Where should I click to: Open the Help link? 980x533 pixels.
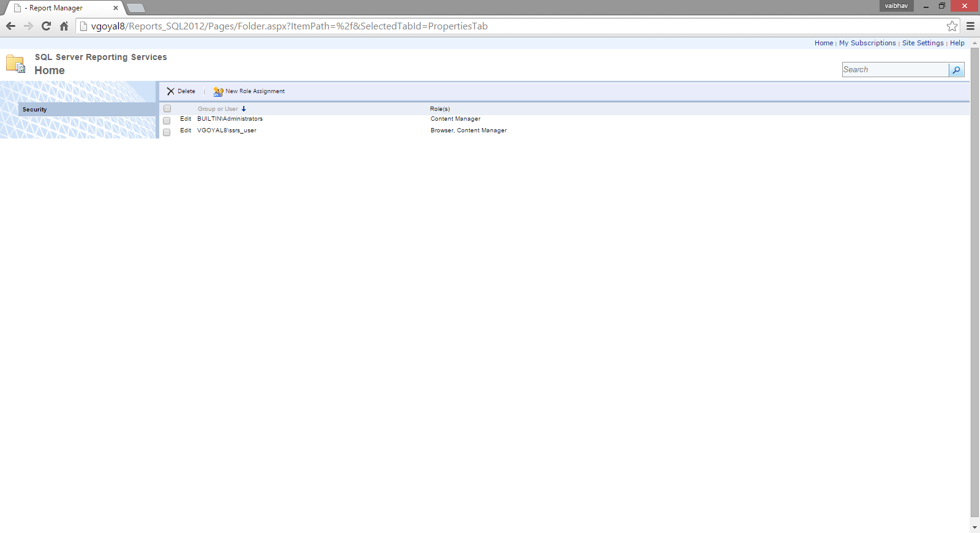coord(957,43)
